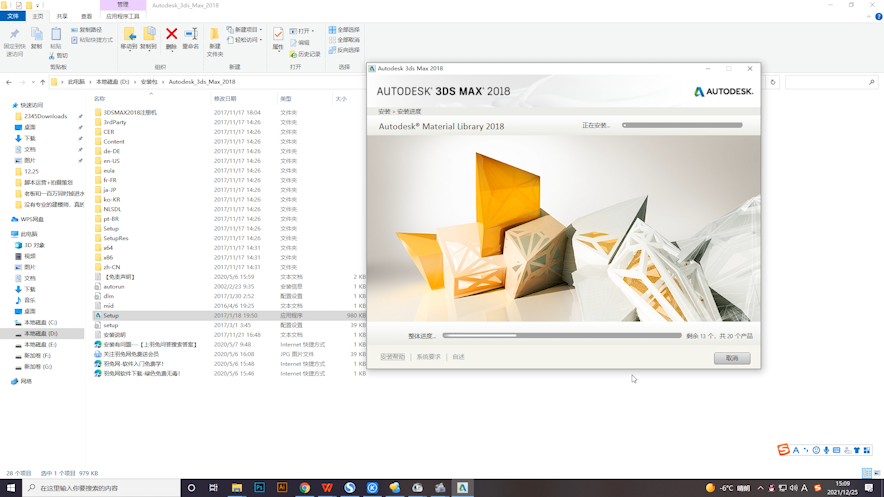The height and width of the screenshot is (497, 884).
Task: Open Easy access (轻松访问) dropdown
Action: click(x=245, y=40)
